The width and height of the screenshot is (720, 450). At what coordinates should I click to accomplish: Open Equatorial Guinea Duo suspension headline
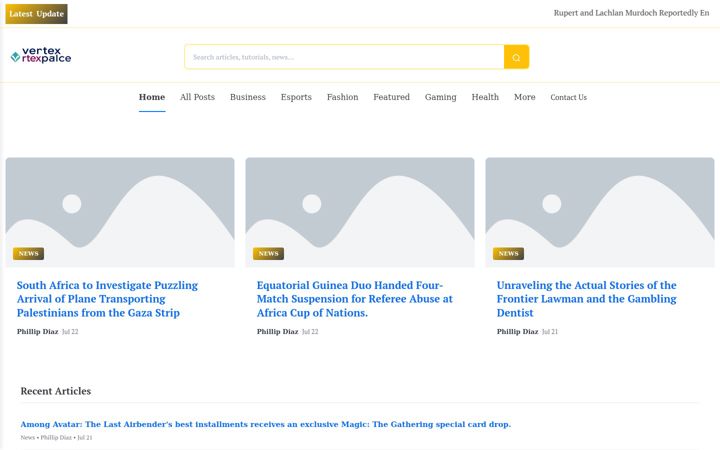click(354, 299)
